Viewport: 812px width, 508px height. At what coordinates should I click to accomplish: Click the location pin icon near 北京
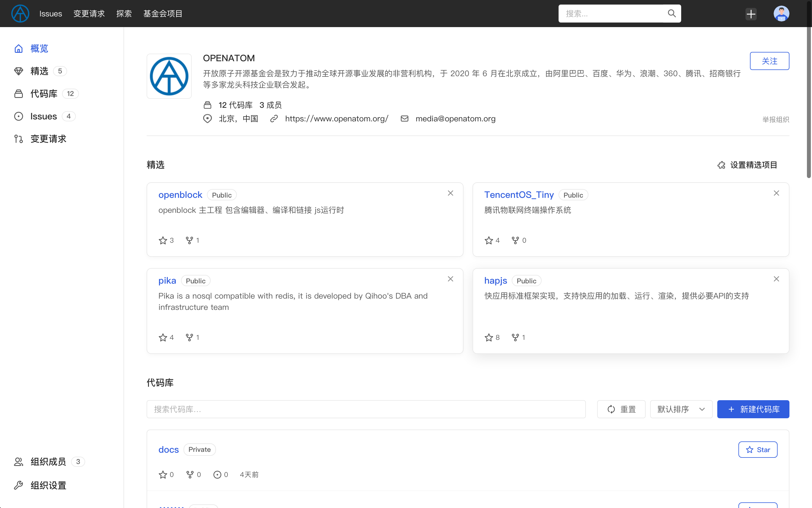pos(207,119)
